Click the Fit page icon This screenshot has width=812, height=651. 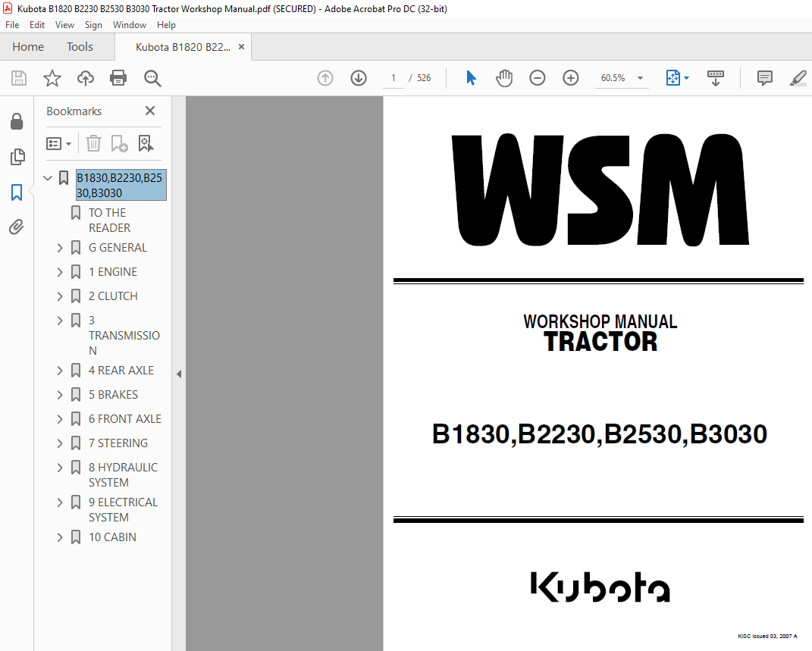[672, 78]
